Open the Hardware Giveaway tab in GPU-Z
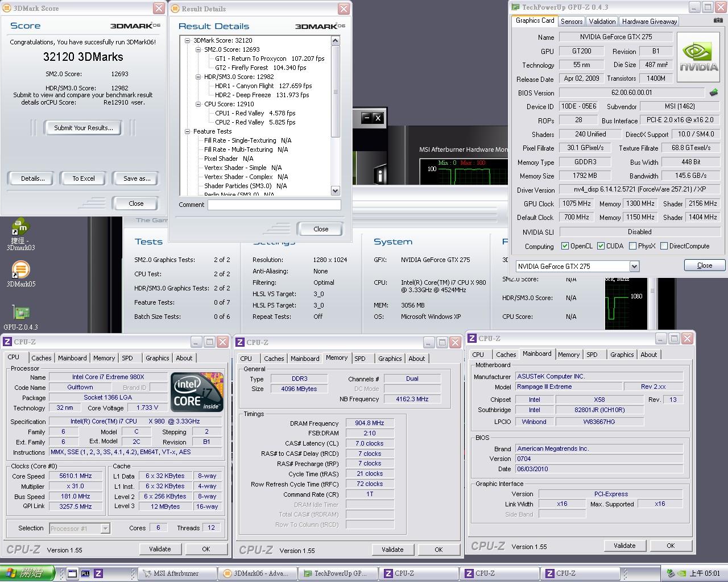This screenshot has width=728, height=582. 649,22
